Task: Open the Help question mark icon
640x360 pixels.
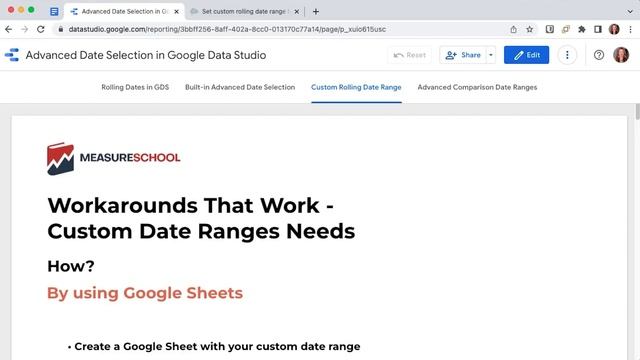Action: [599, 55]
